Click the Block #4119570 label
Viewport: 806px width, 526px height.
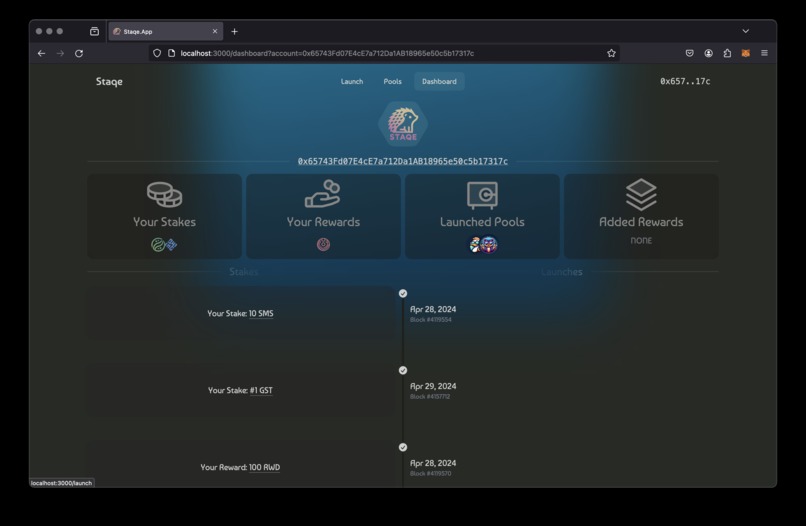pyautogui.click(x=430, y=474)
